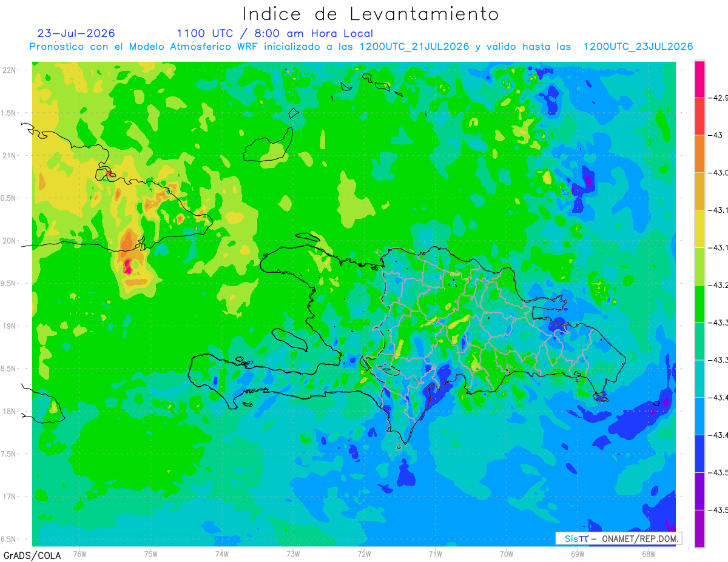Viewport: 728px width, 562px height.
Task: Choose the bright yellow legend swatch
Action: 699,229
